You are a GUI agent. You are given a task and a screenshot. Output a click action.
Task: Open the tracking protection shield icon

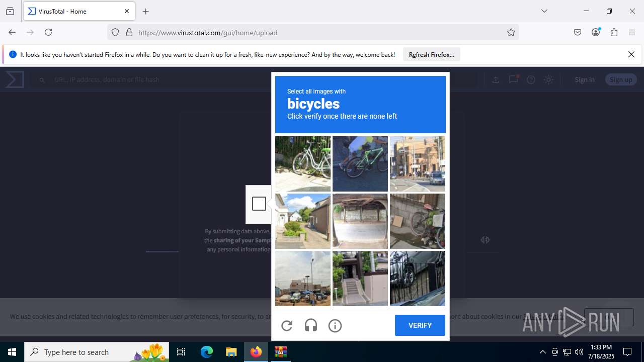115,32
